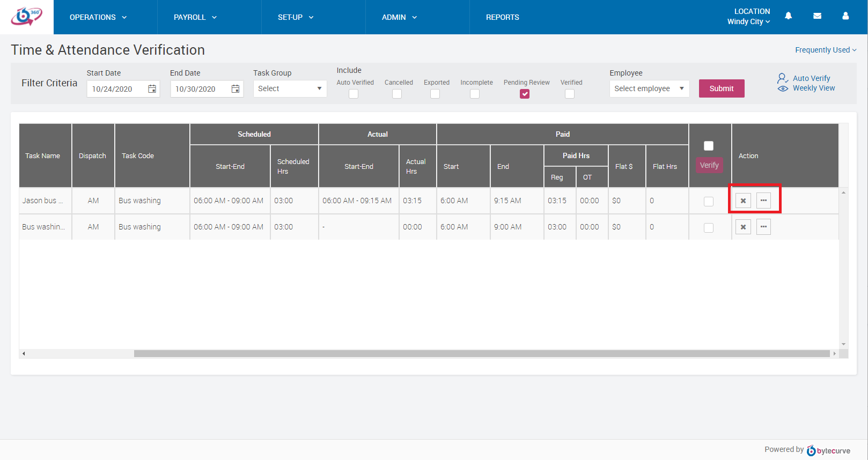Open the notifications bell
Viewport: 868px width, 460px height.
point(788,16)
